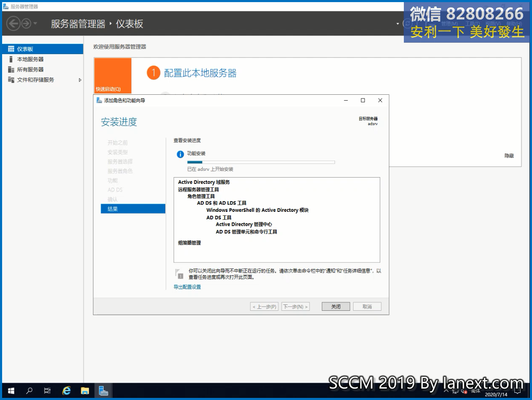The width and height of the screenshot is (532, 400).
Task: Click the 下一步(N) button
Action: pos(295,307)
